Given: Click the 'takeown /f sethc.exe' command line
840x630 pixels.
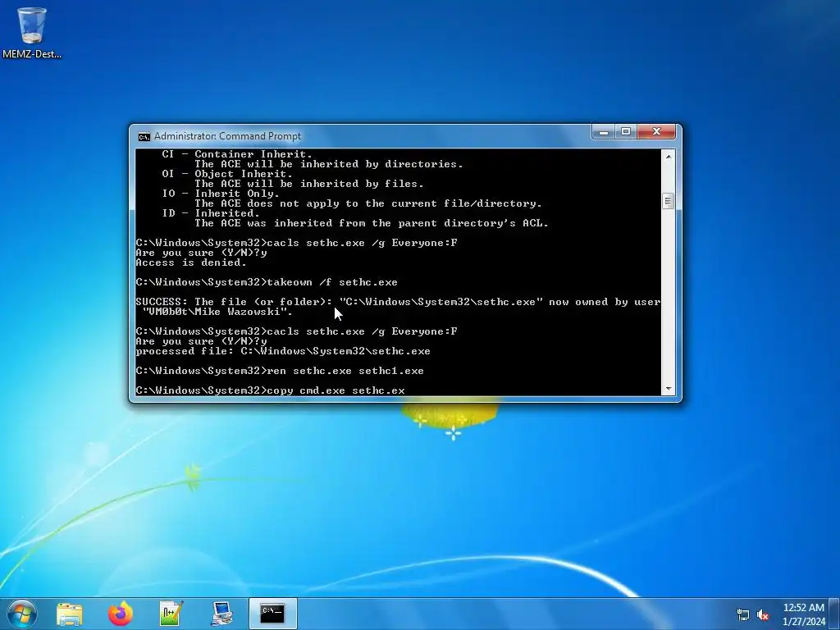Looking at the screenshot, I should click(267, 282).
